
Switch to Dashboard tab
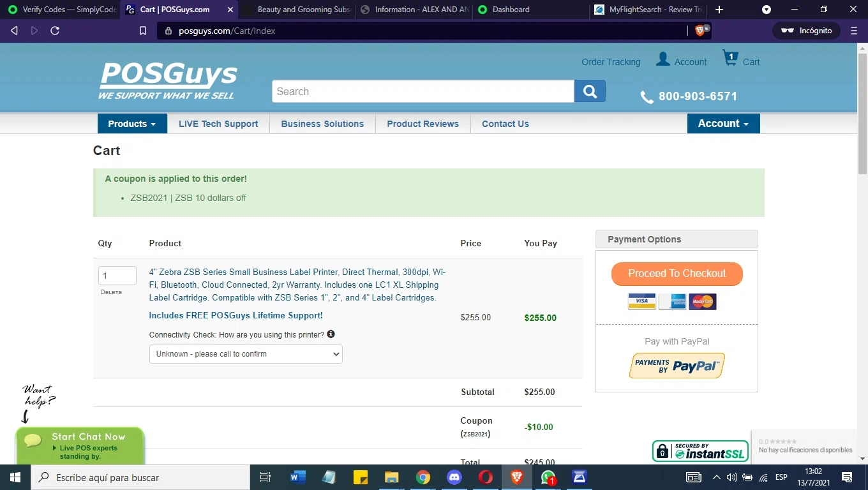(x=531, y=10)
